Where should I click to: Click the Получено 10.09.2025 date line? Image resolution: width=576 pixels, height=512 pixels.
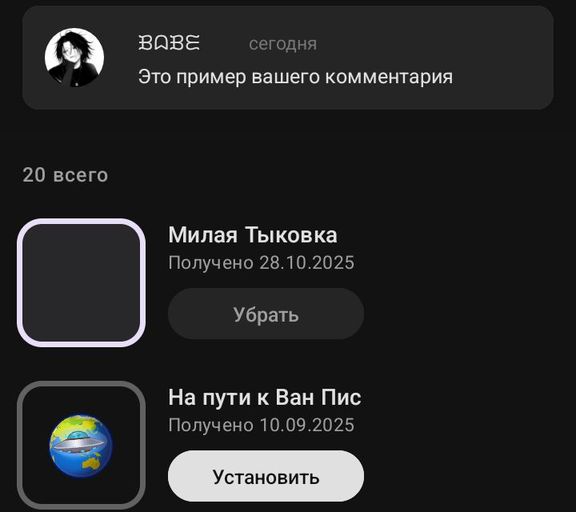pos(261,425)
